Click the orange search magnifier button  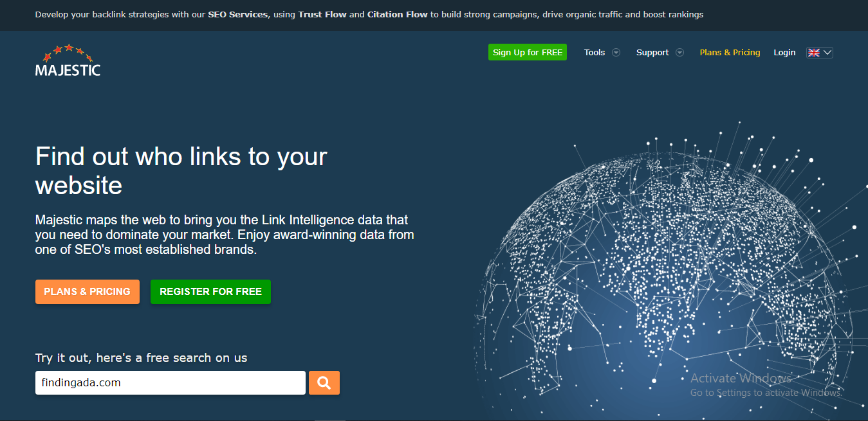(x=324, y=383)
